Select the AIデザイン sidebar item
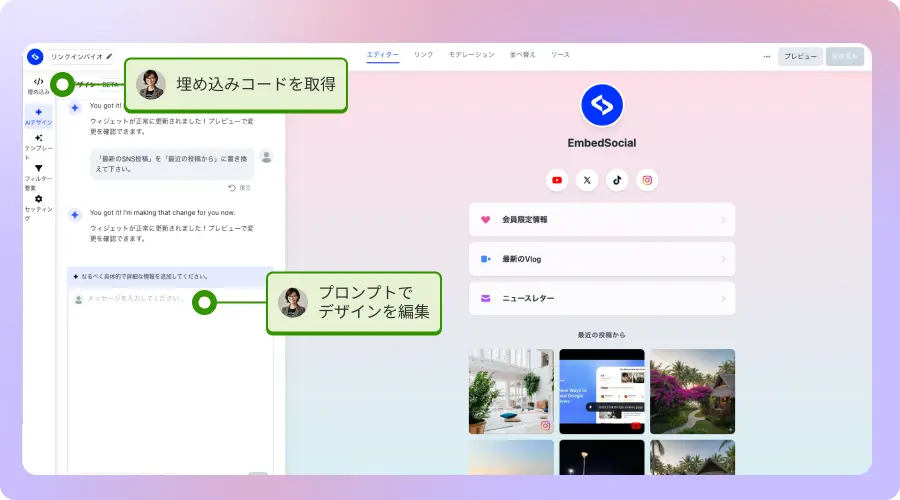 tap(38, 117)
